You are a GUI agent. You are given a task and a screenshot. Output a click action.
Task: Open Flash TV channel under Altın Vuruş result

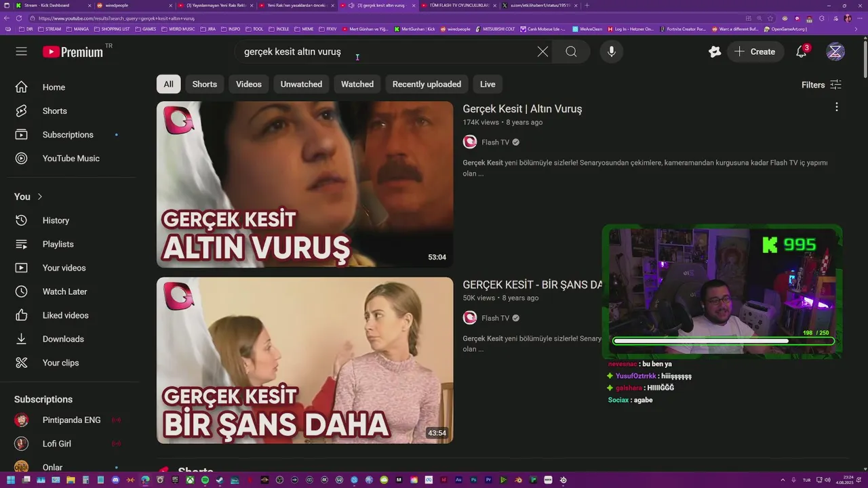(495, 142)
